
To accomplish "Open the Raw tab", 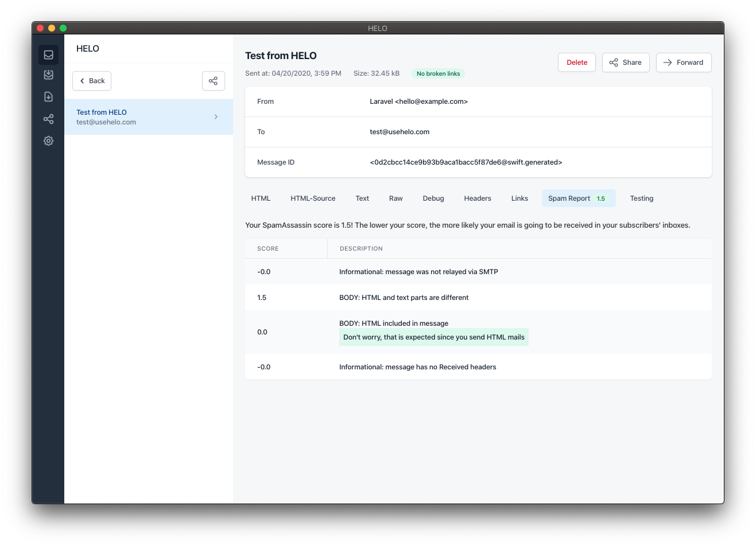I will tap(396, 198).
